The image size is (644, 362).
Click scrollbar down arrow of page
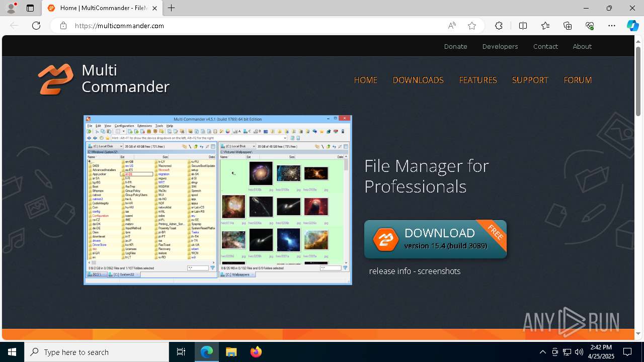click(638, 333)
